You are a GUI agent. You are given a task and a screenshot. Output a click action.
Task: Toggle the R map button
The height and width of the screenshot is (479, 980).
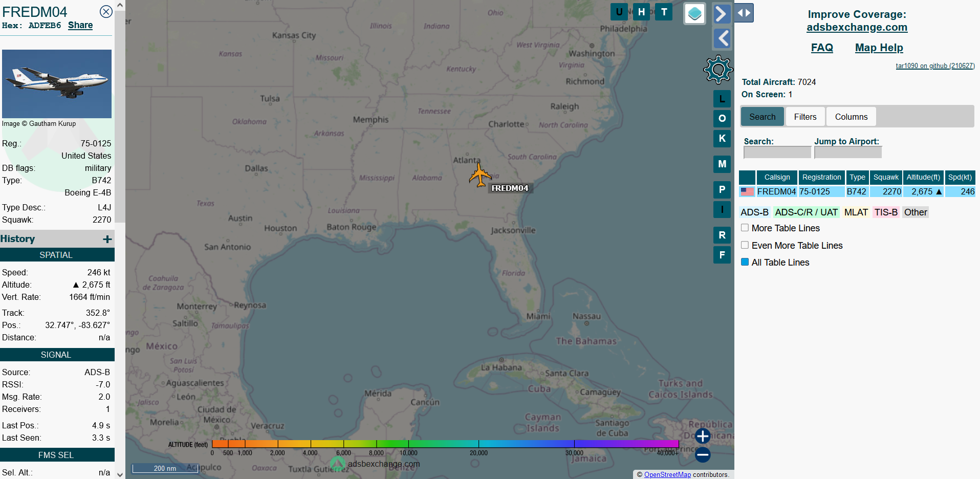[722, 235]
